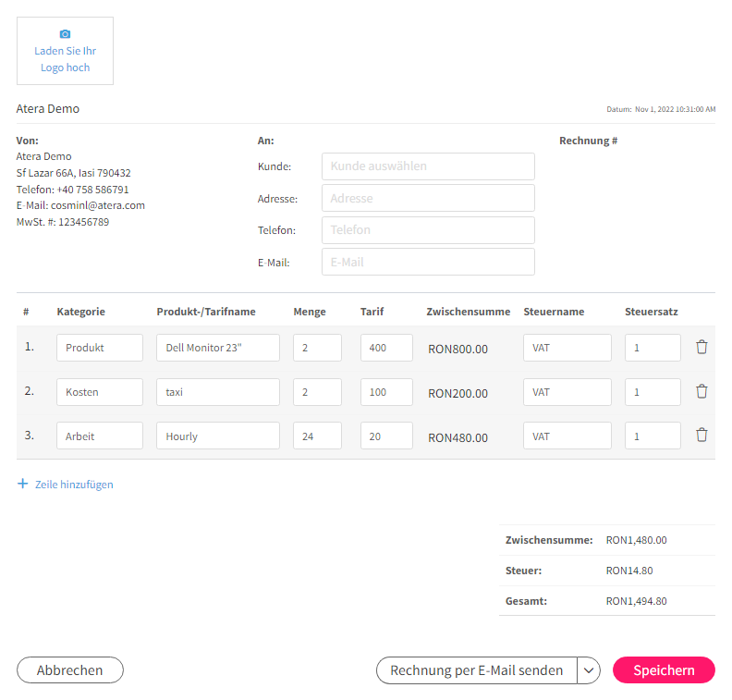Click the Zwischensumme total RON1,480.00
The width and height of the screenshot is (732, 700).
coord(636,540)
